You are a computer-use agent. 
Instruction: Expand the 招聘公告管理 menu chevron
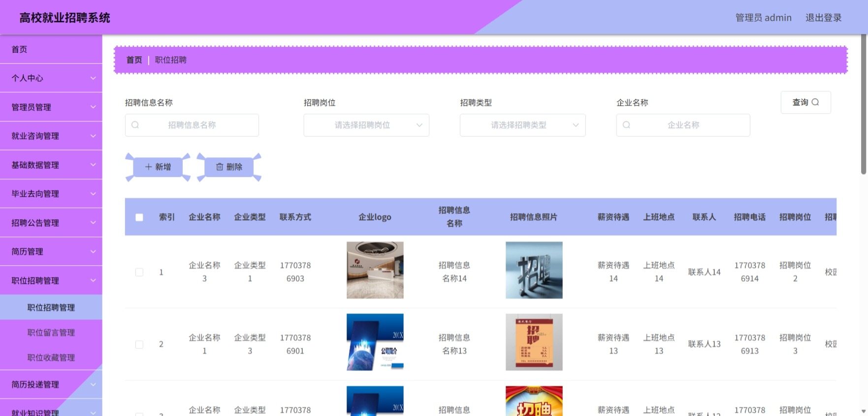93,223
